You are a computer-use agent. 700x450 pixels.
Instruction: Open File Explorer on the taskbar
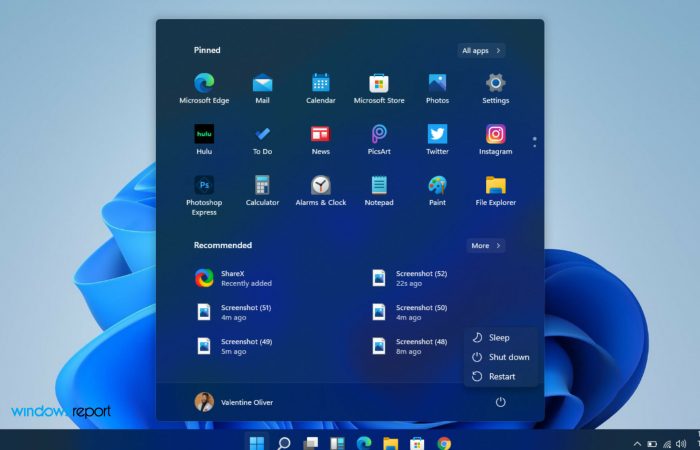[391, 443]
